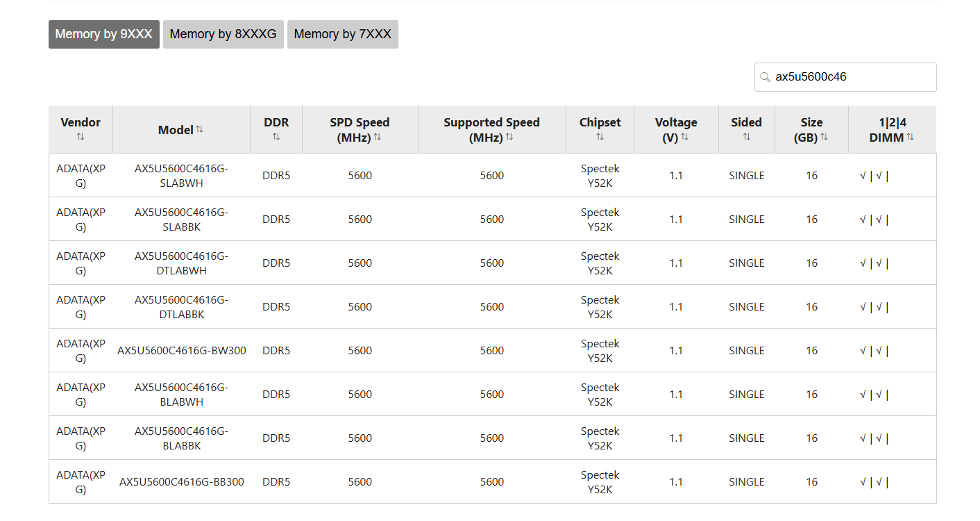The width and height of the screenshot is (980, 521).
Task: Sort by Chipset column arrows
Action: [x=600, y=137]
